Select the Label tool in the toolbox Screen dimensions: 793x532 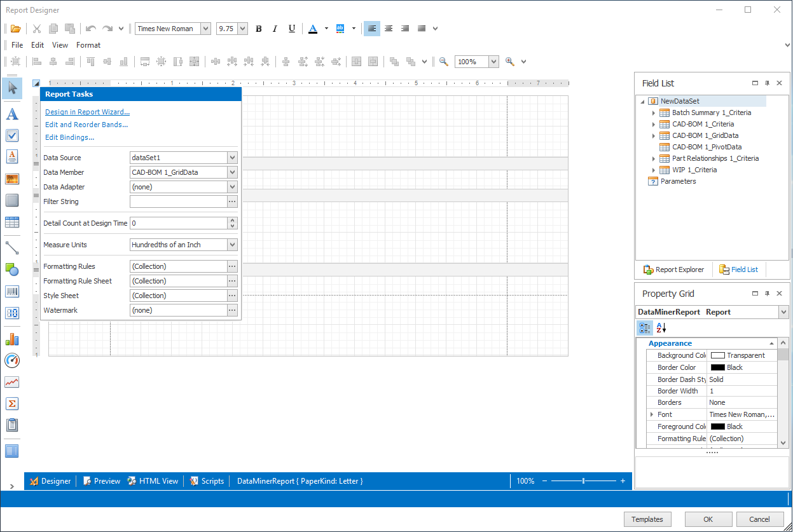pos(12,114)
